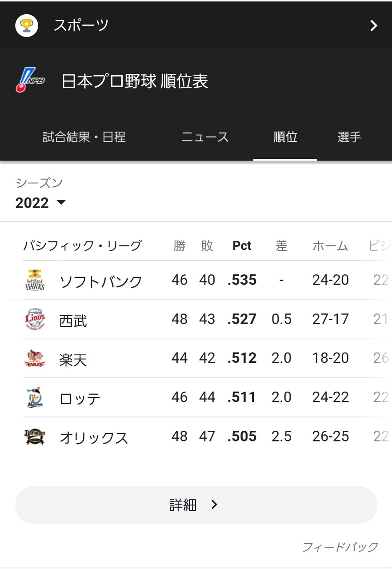Click the フィードバック link
Image resolution: width=392 pixels, height=569 pixels.
click(x=340, y=547)
